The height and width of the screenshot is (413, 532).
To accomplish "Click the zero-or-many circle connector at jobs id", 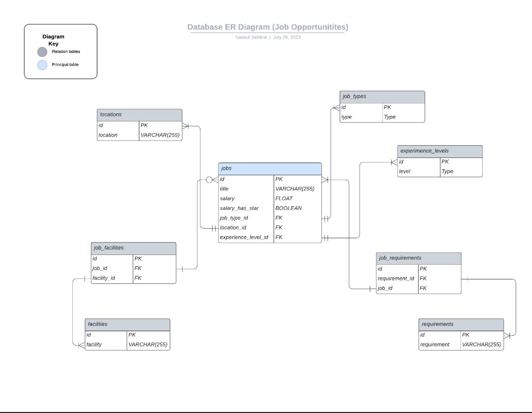I will click(x=209, y=180).
